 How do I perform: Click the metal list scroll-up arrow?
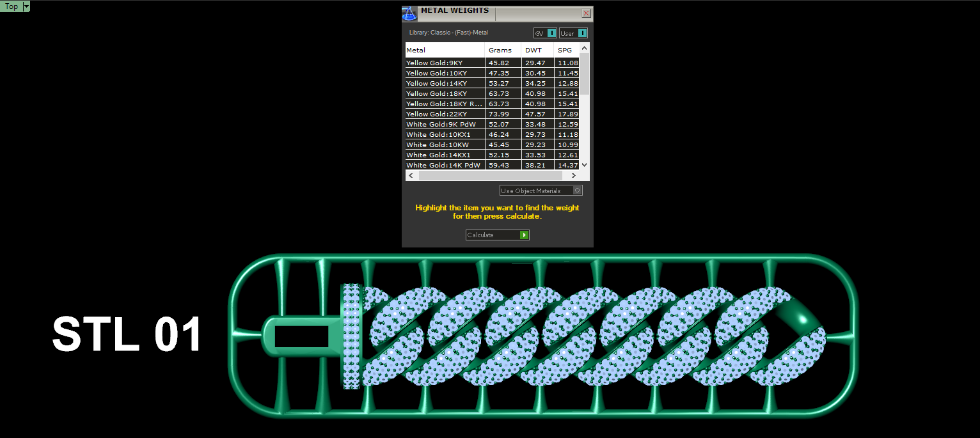click(584, 48)
